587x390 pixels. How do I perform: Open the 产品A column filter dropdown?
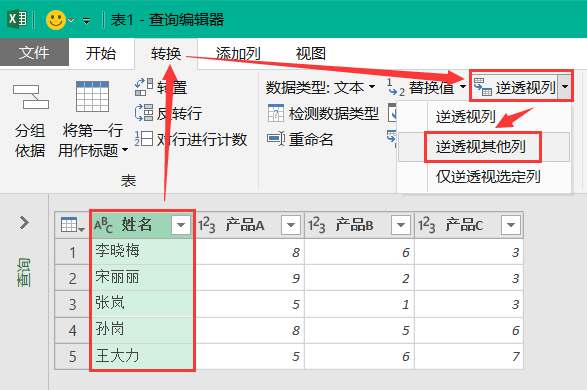pyautogui.click(x=291, y=225)
